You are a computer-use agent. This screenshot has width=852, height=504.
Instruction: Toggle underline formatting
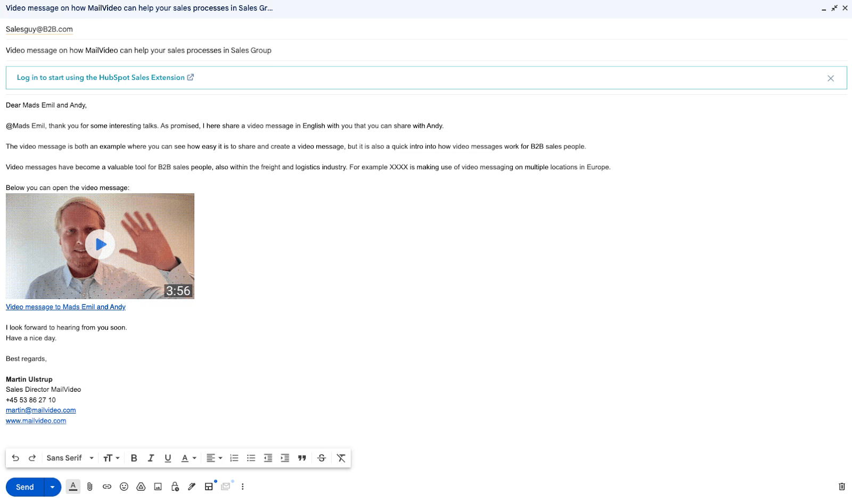point(168,458)
